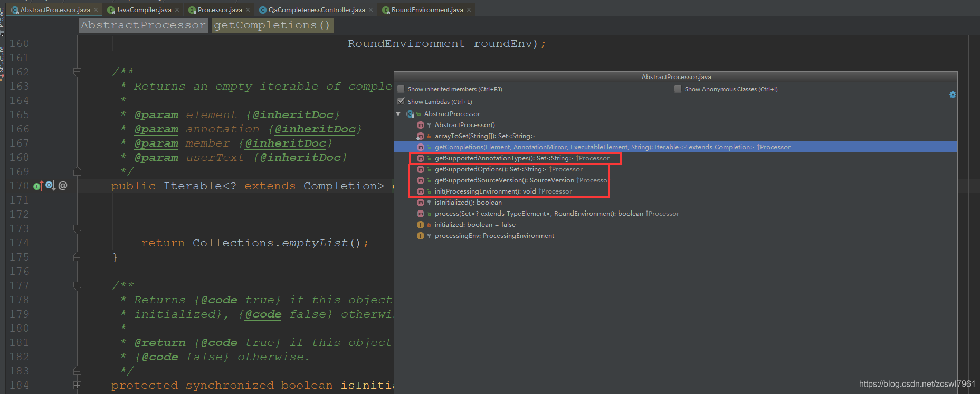This screenshot has width=980, height=394.
Task: Click the fold end marker at line 169
Action: point(77,171)
